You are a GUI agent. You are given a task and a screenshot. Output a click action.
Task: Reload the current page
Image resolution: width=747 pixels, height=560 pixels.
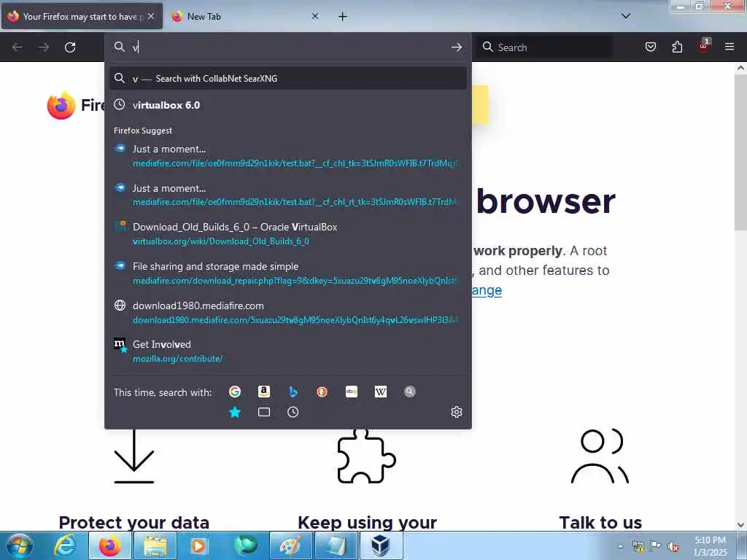coord(70,47)
